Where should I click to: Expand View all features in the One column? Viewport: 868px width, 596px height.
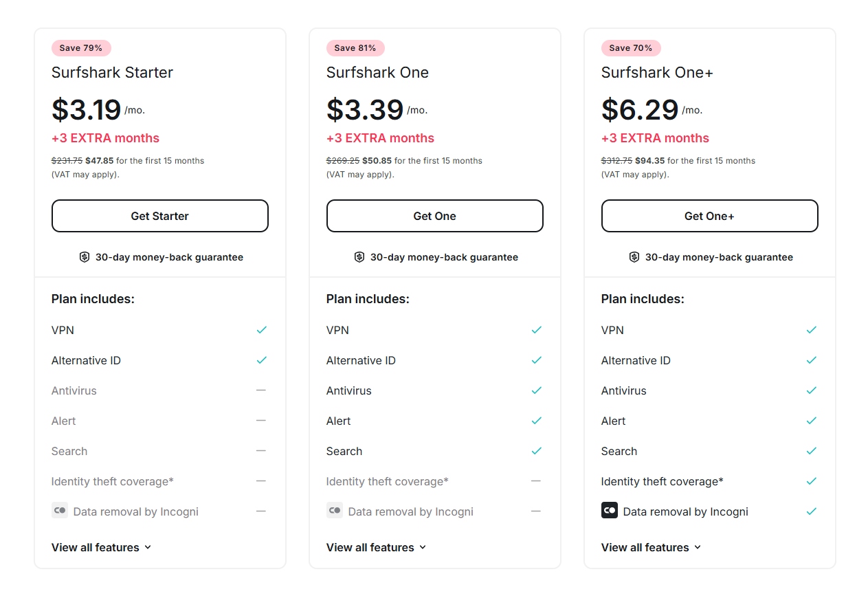pos(376,547)
